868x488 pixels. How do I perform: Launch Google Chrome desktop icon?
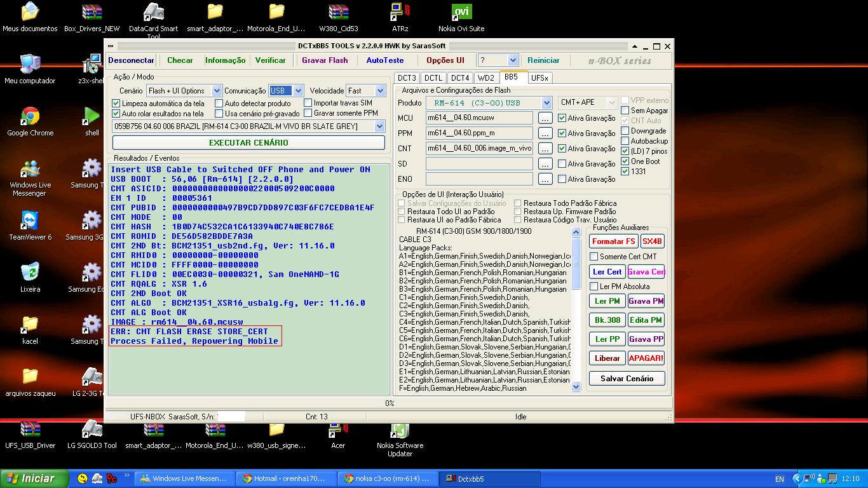30,121
